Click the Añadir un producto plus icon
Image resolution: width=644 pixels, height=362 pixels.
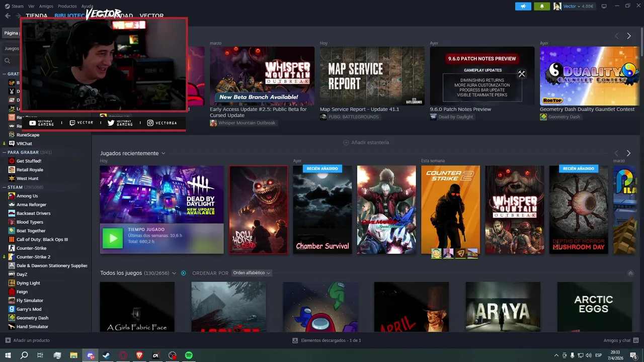pos(8,340)
